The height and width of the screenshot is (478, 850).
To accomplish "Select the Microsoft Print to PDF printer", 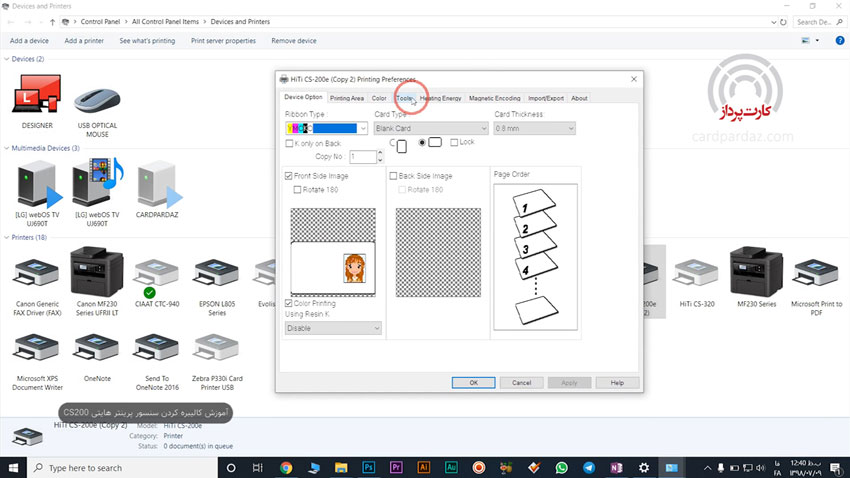I will [816, 287].
